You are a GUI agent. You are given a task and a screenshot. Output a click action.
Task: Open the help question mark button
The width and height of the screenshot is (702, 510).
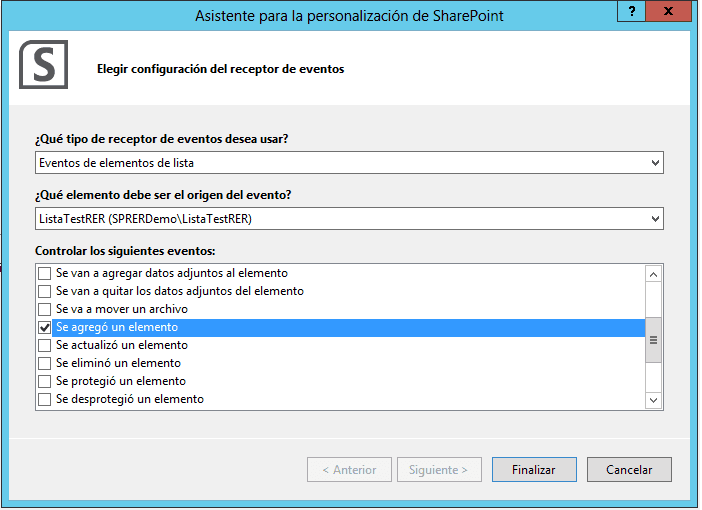631,11
